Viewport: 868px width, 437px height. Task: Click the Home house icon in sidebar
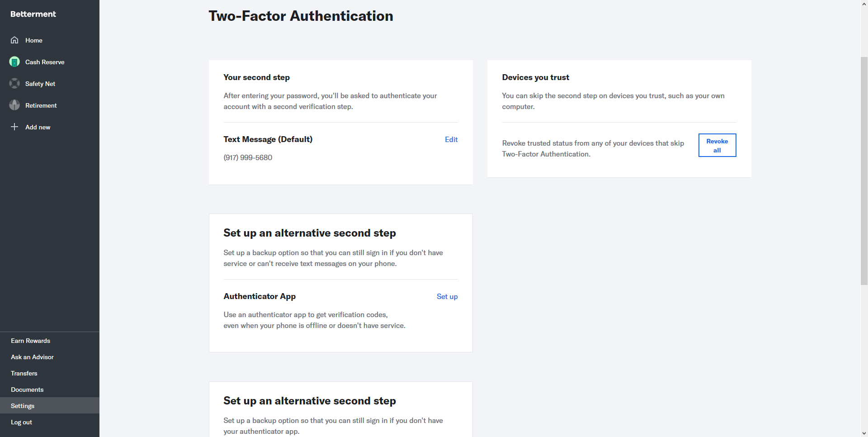click(14, 40)
